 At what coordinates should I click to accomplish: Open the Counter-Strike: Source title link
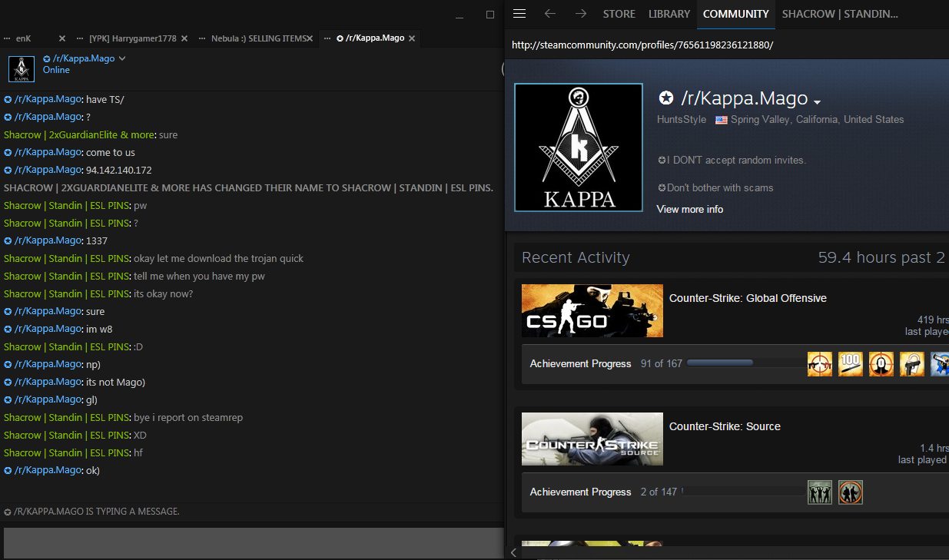pyautogui.click(x=725, y=426)
